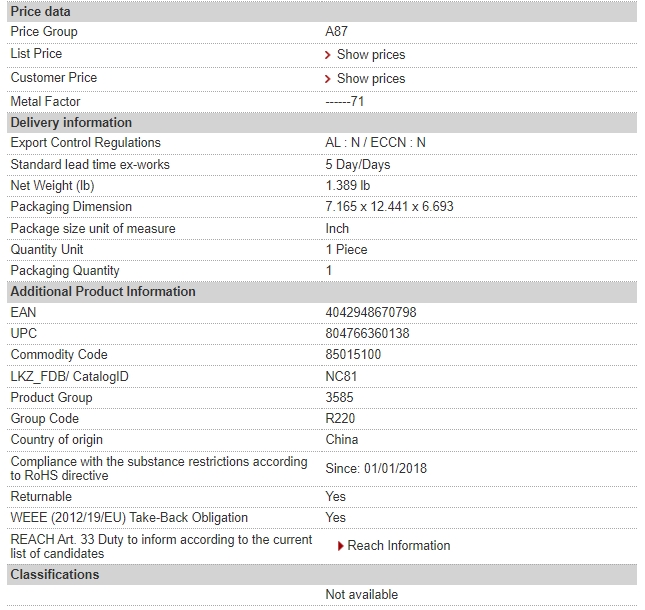
Task: Click the Country of origin label
Action: tap(56, 440)
